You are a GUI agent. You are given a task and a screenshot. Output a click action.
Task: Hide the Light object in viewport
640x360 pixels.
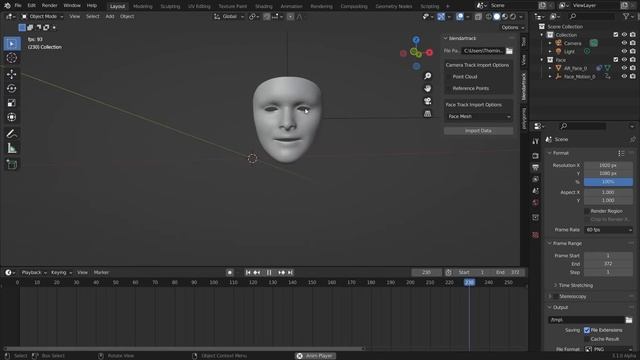624,51
